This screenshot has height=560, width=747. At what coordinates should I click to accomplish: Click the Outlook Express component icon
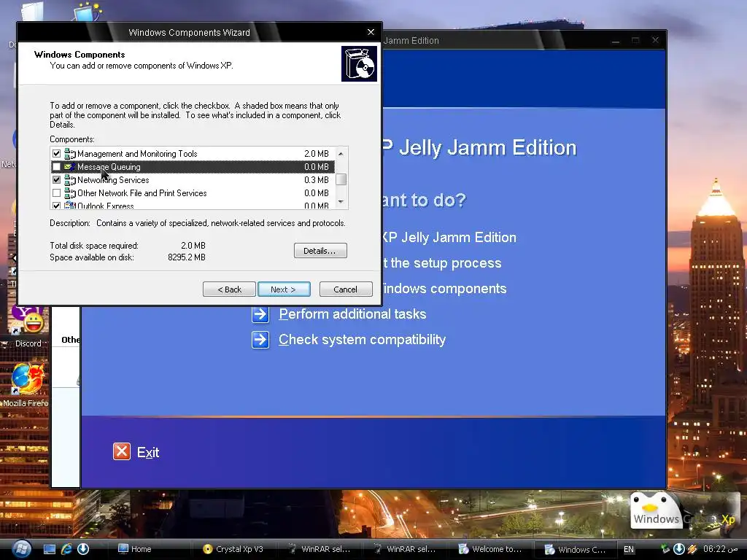pos(70,205)
